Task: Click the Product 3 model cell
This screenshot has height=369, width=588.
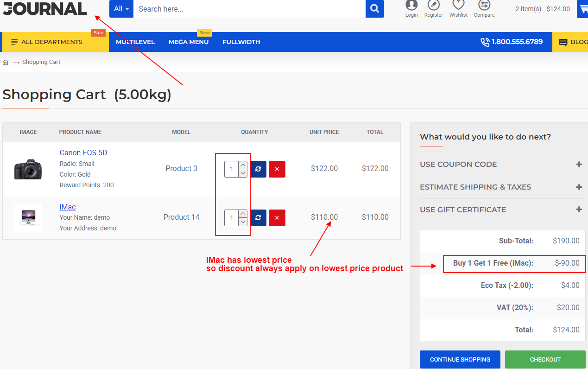Action: tap(182, 169)
